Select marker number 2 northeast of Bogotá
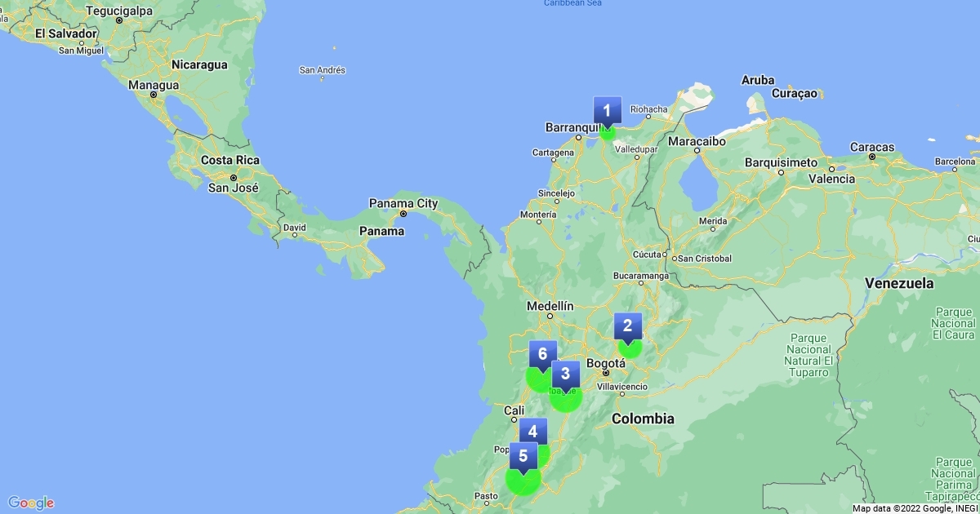Viewport: 980px width, 514px height. [627, 326]
